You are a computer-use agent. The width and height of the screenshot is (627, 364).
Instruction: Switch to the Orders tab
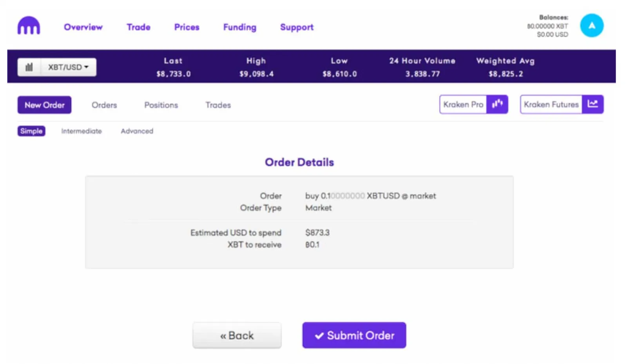point(104,105)
